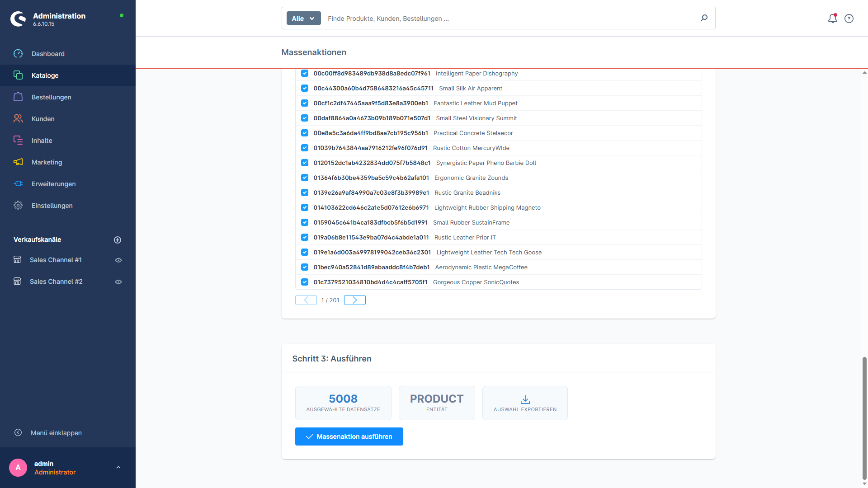Click scrollbar up arrow
Viewport: 868px width, 488px height.
pyautogui.click(x=864, y=72)
